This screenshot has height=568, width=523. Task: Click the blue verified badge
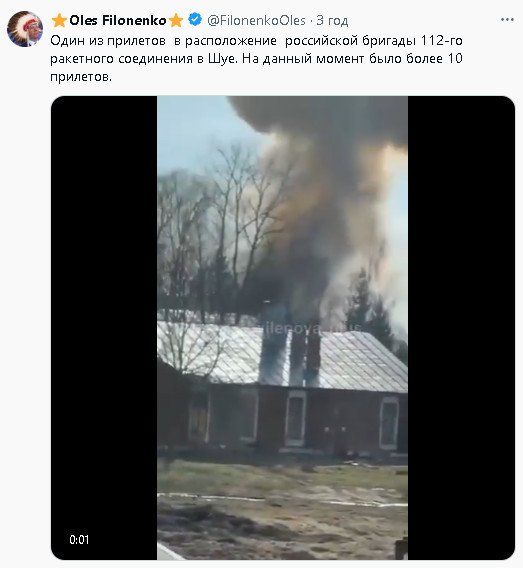(196, 20)
